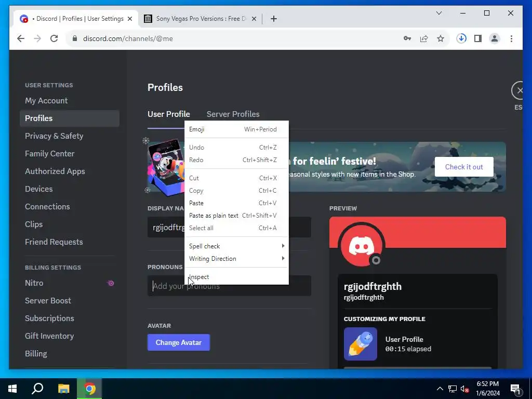Click the Discord avatar in preview
Screen dimensions: 532x399
click(362, 245)
